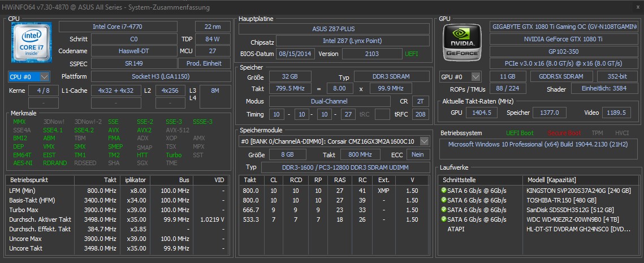The width and height of the screenshot is (644, 263).
Task: Click the Haswell-DT codename field
Action: 134,51
